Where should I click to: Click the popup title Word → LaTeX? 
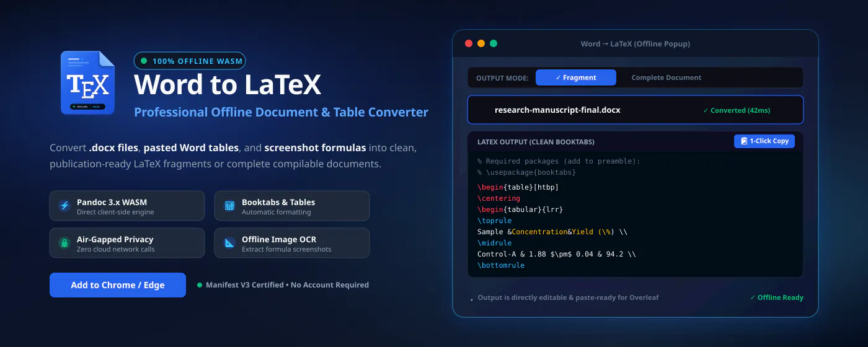tap(635, 44)
